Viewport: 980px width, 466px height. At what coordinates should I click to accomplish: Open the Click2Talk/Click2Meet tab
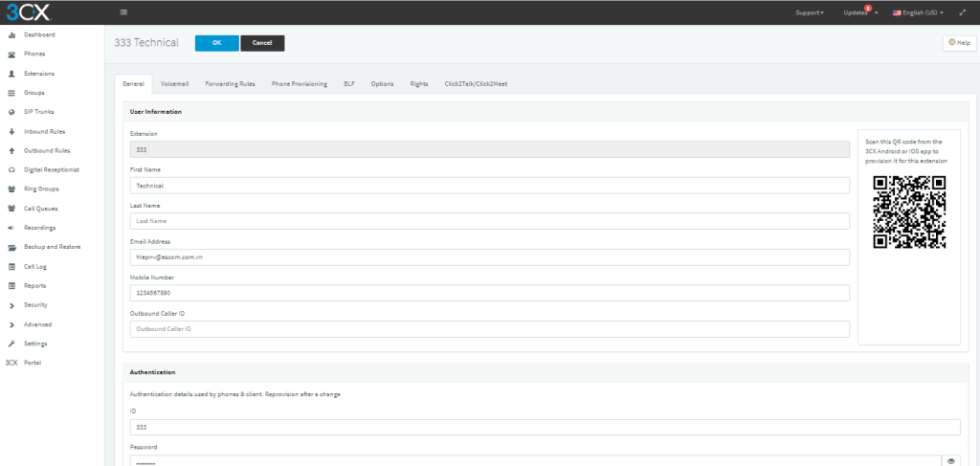pos(476,83)
